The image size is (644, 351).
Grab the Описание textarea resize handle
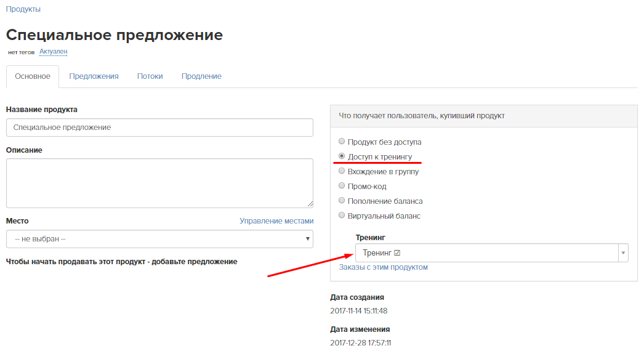pos(310,204)
